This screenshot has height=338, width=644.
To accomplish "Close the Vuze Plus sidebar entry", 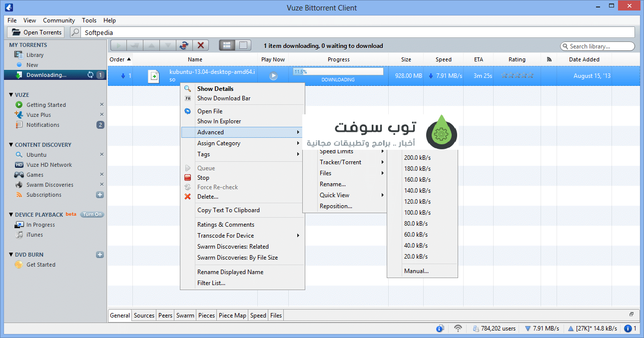I will tap(102, 115).
